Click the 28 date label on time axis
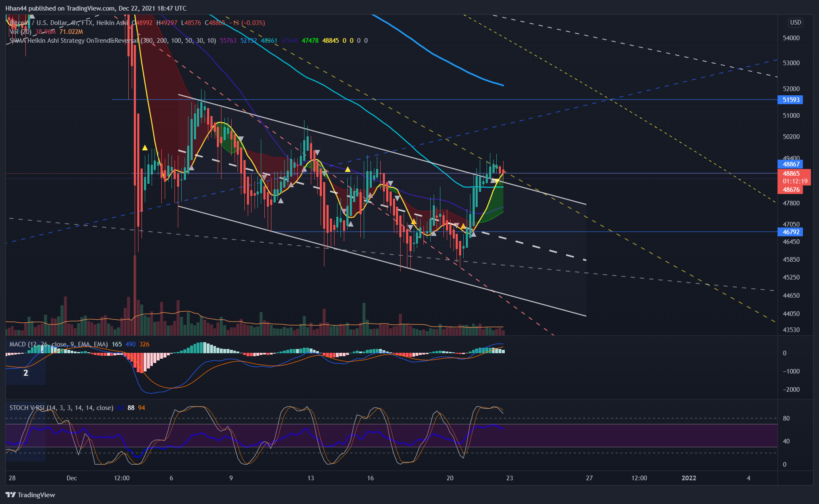 [x=12, y=478]
